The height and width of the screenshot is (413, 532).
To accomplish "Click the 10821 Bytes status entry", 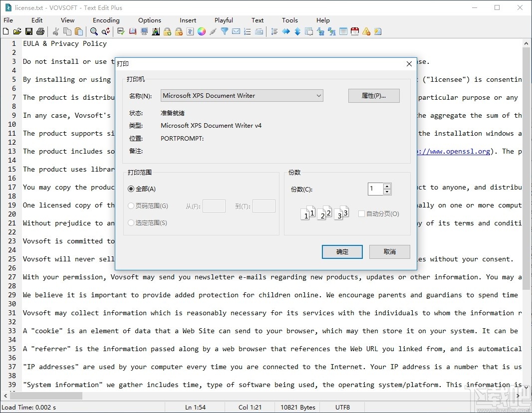I will click(x=298, y=407).
